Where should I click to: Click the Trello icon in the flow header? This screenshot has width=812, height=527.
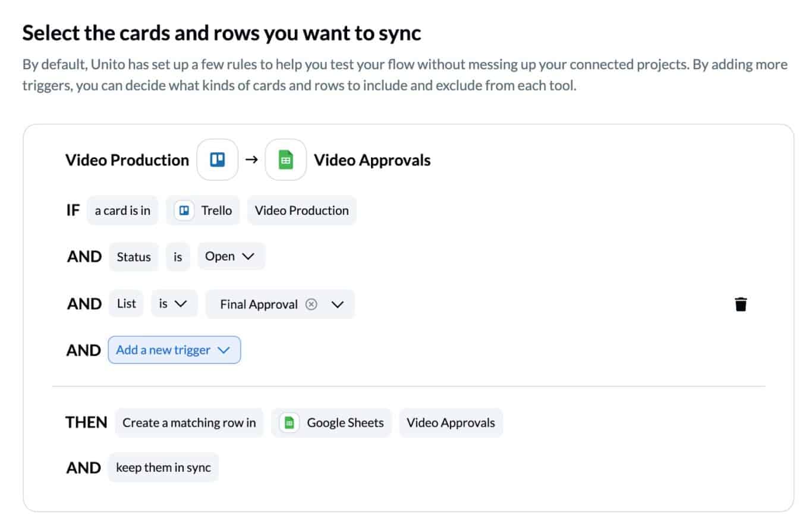218,160
